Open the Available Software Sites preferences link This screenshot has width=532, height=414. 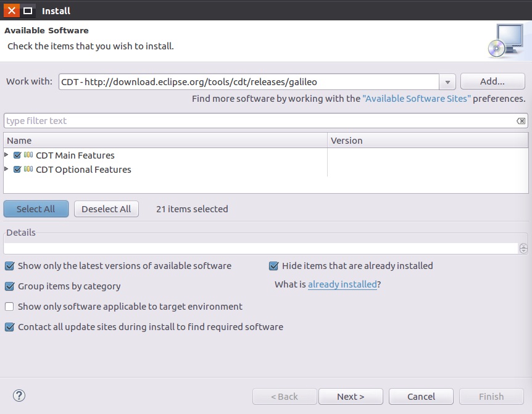click(417, 99)
